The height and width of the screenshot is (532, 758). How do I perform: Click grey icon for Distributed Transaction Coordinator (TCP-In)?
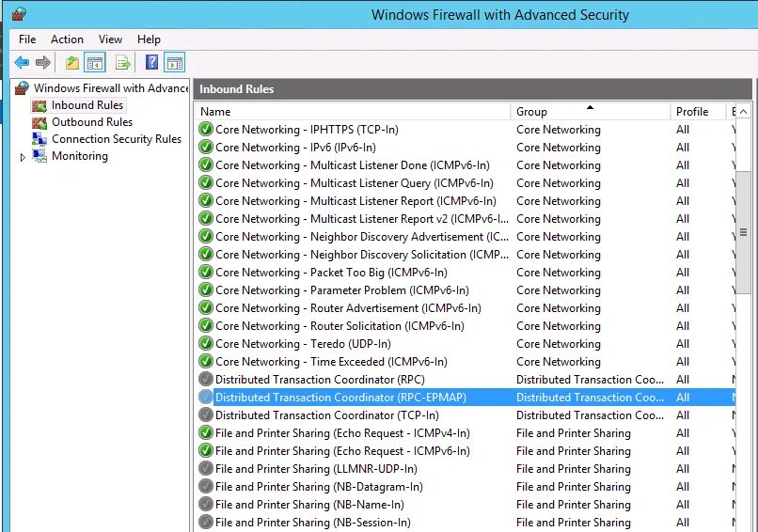click(206, 415)
